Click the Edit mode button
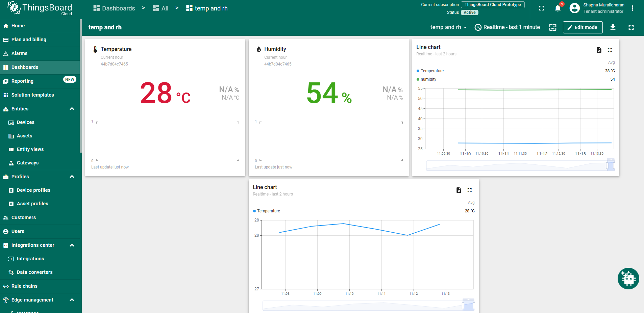This screenshot has width=644, height=313. (583, 27)
